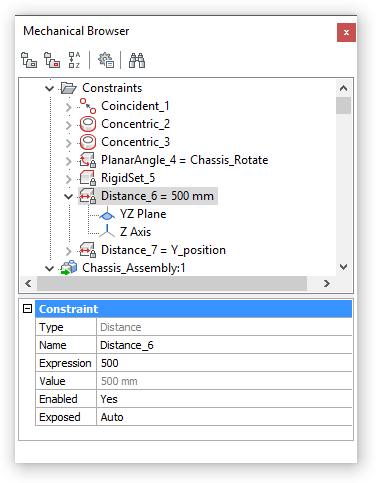This screenshot has height=483, width=376.
Task: Expand the PlanarAngle_4 constraint node
Action: pos(68,161)
